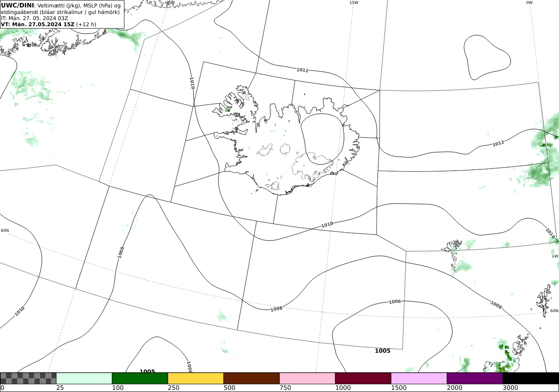
Task: Click the '2000' legend scale value
Action: click(x=455, y=388)
